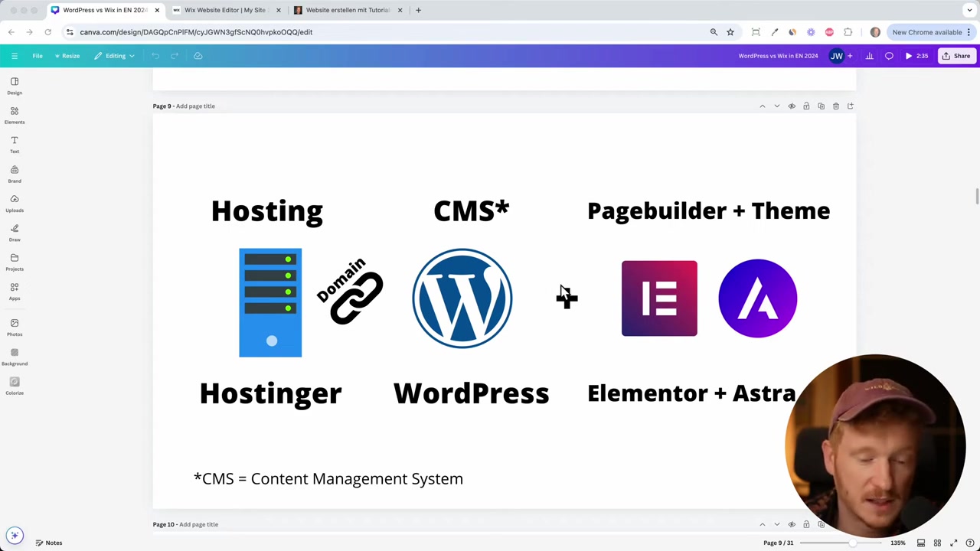Image resolution: width=980 pixels, height=551 pixels.
Task: Open the Editing mode dropdown
Action: [x=115, y=56]
